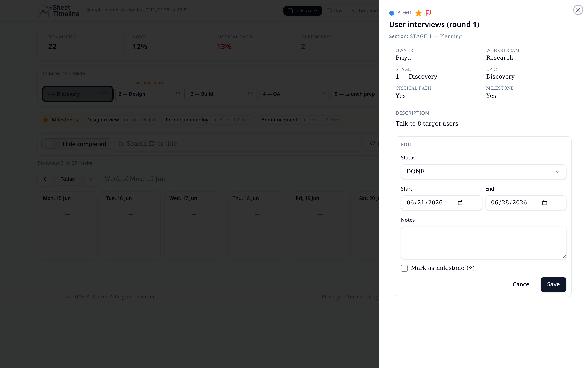Click the description Talk to 8 target users
The image size is (588, 368).
(x=427, y=124)
